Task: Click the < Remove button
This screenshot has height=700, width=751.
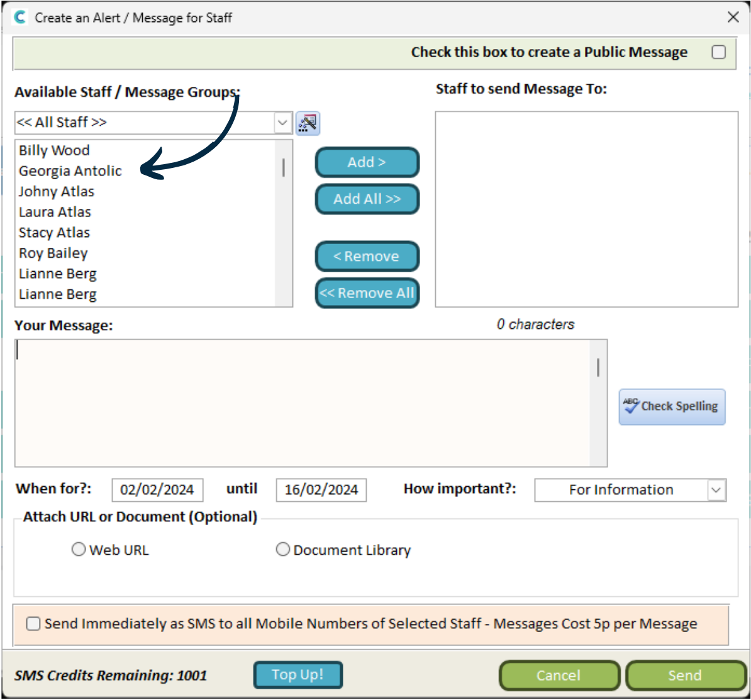Action: click(x=367, y=256)
